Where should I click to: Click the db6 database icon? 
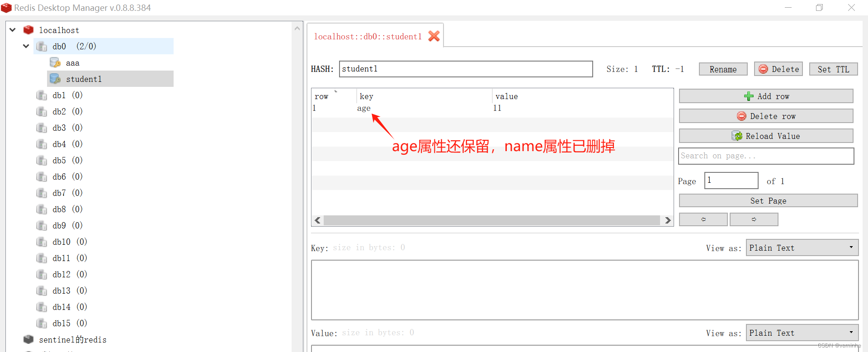tap(42, 176)
